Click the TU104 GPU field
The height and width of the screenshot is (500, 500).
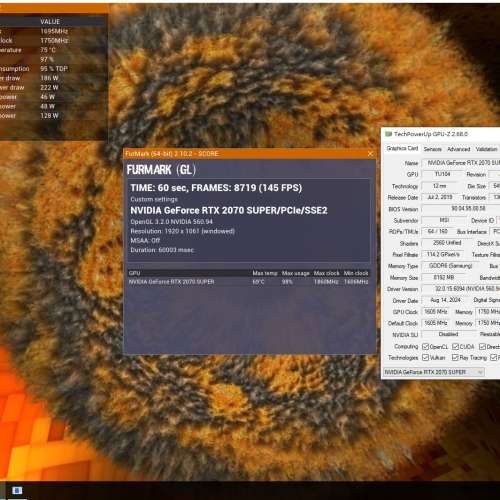tap(442, 174)
